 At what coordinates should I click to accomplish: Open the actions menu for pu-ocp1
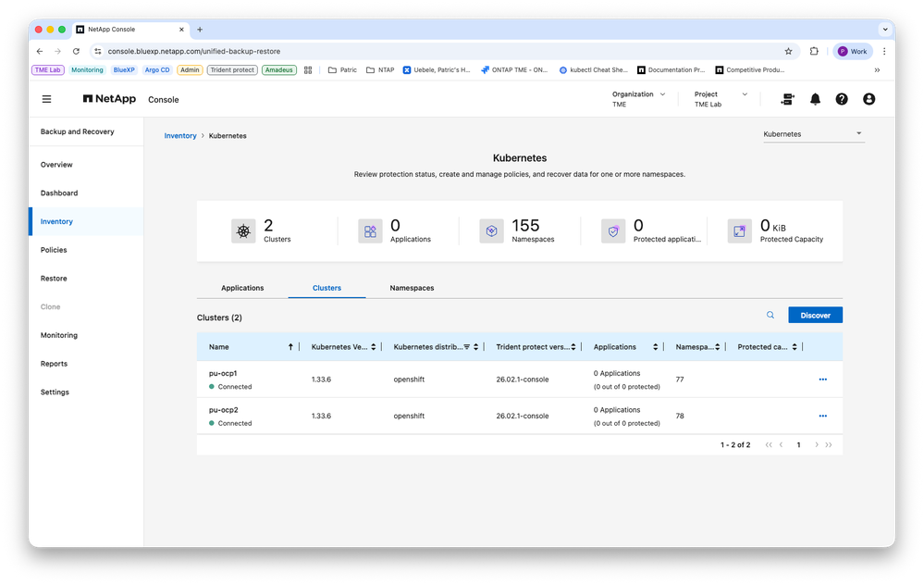coord(822,380)
